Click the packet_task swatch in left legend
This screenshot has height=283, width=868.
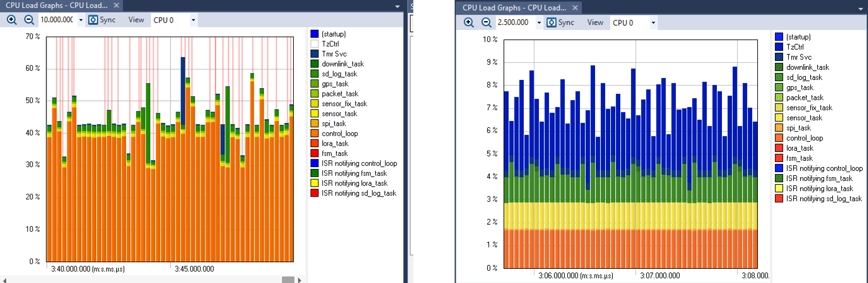coord(314,93)
